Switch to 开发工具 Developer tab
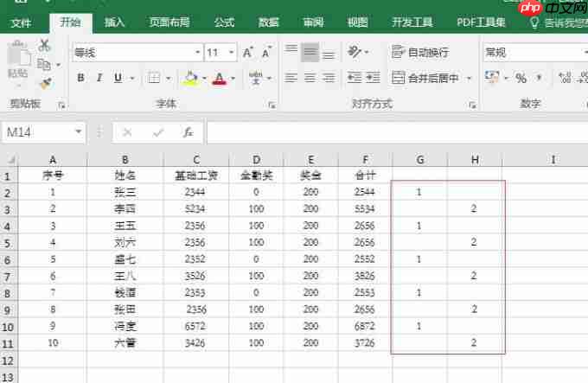 412,22
